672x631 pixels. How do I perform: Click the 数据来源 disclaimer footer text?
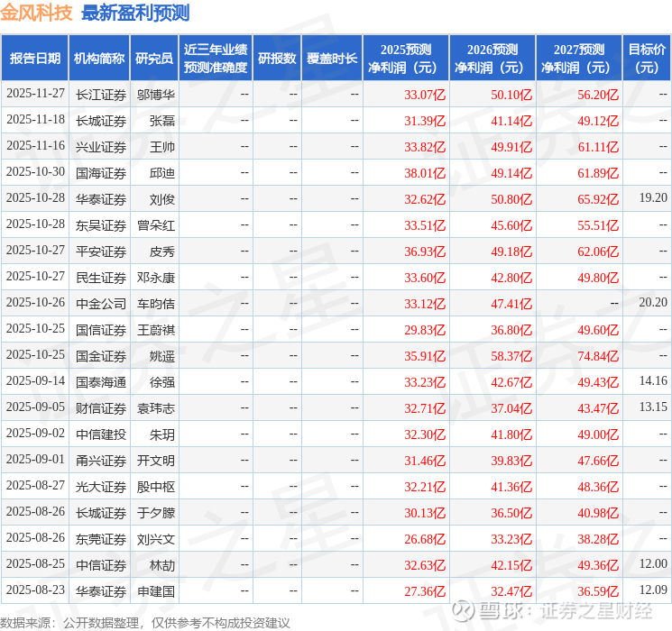coord(145,623)
